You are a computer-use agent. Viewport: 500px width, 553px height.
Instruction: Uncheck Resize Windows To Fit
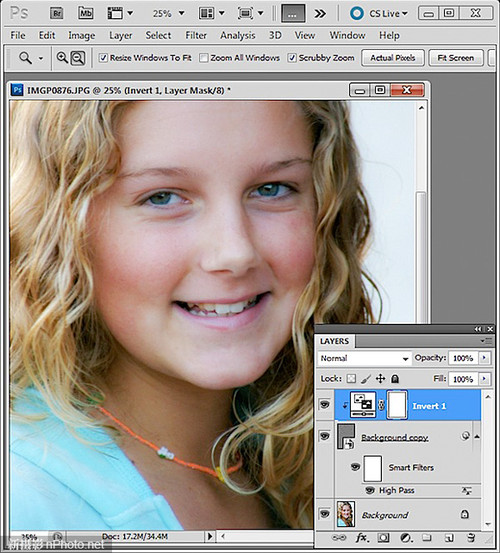103,58
